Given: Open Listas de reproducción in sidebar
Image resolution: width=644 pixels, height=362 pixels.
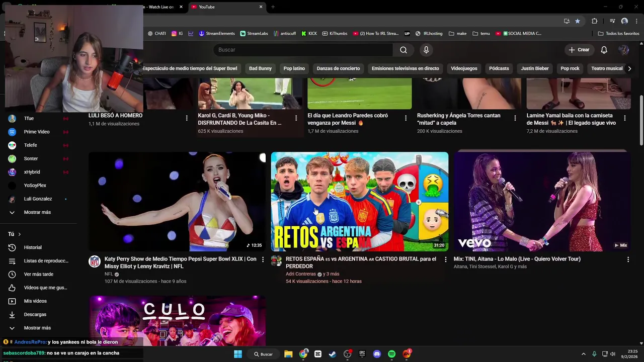Looking at the screenshot, I should pos(38,261).
